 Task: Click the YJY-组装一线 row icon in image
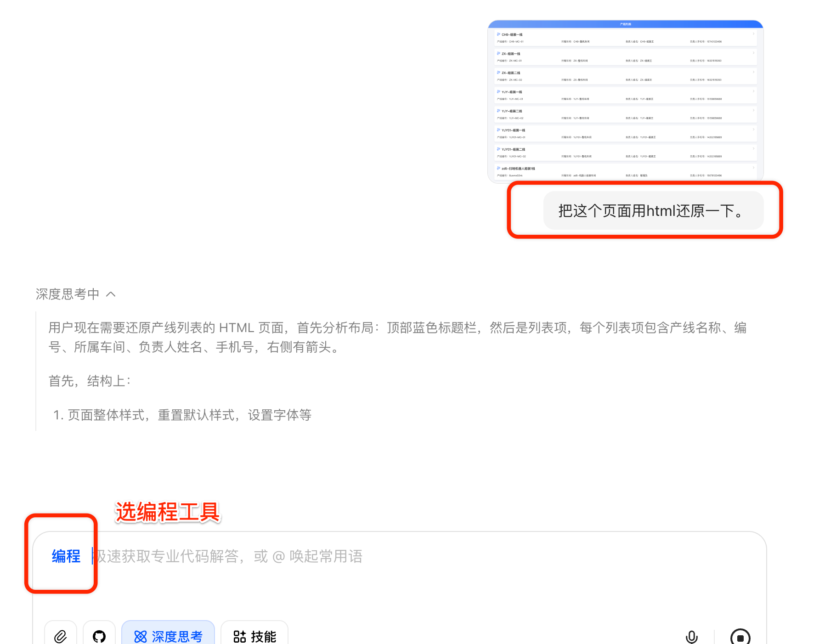(498, 91)
